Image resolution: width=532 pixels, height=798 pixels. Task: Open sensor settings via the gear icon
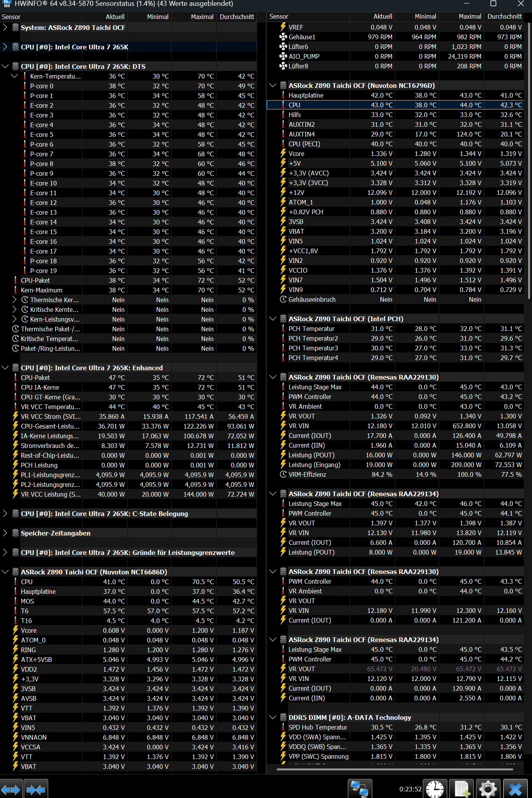488,789
